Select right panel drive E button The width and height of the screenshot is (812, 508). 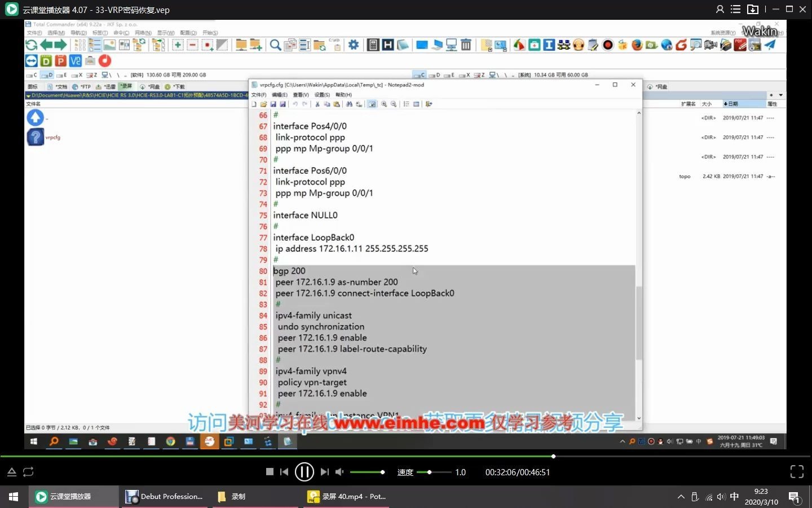click(x=449, y=75)
